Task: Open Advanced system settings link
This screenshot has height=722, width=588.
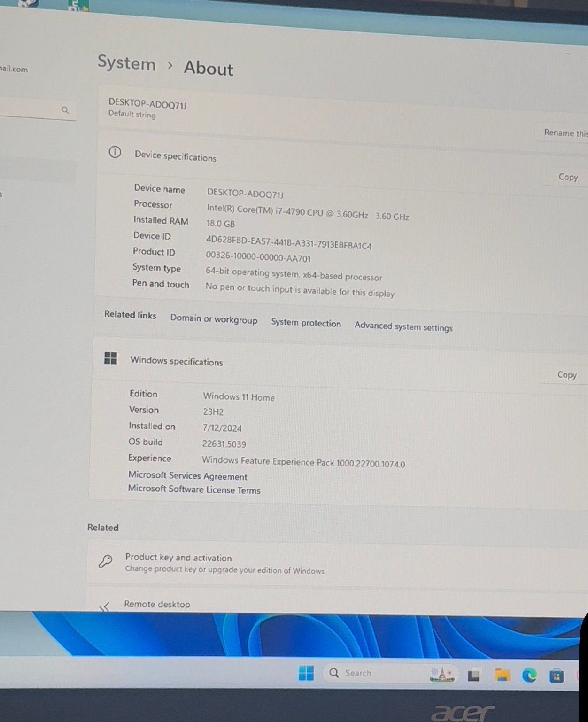Action: tap(403, 326)
